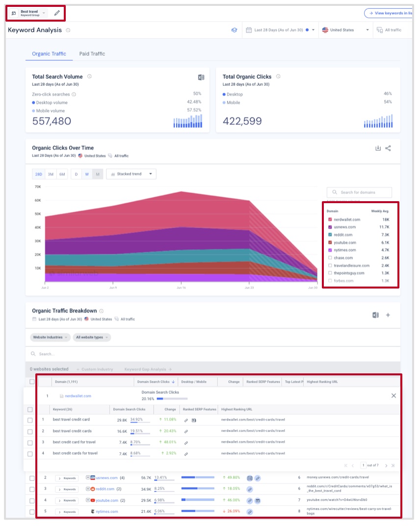The image size is (420, 526).
Task: Uncheck usnews.com in chart legend
Action: pos(330,227)
